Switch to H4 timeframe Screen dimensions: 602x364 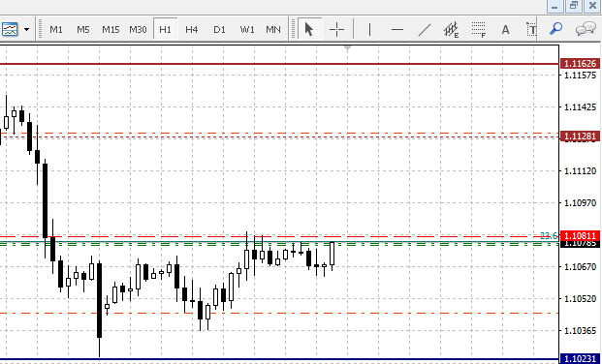pyautogui.click(x=192, y=29)
